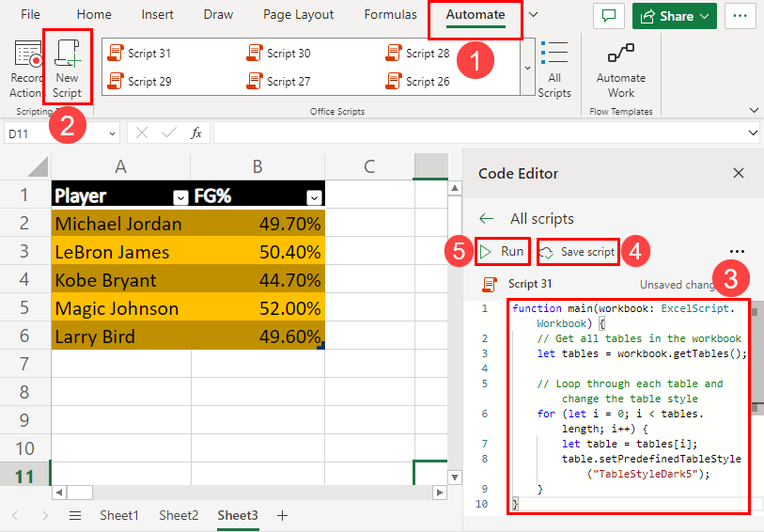Open the Player column filter dropdown
The height and width of the screenshot is (532, 764).
tap(180, 197)
